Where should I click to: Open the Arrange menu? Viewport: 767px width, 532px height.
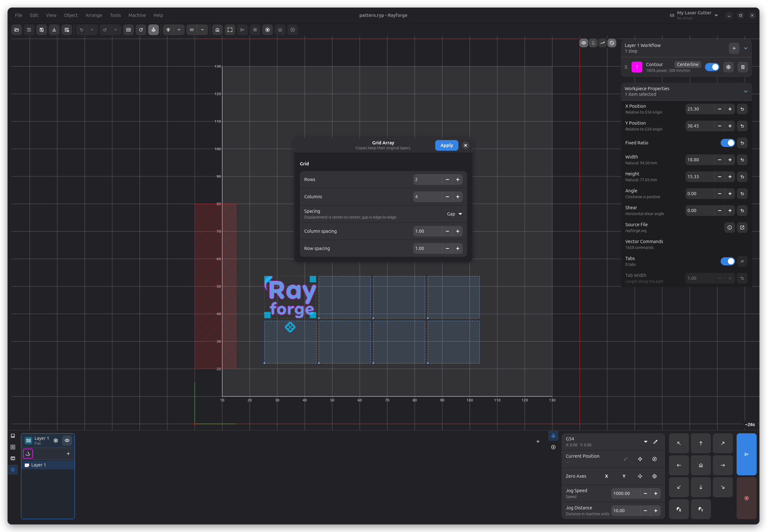pyautogui.click(x=94, y=15)
